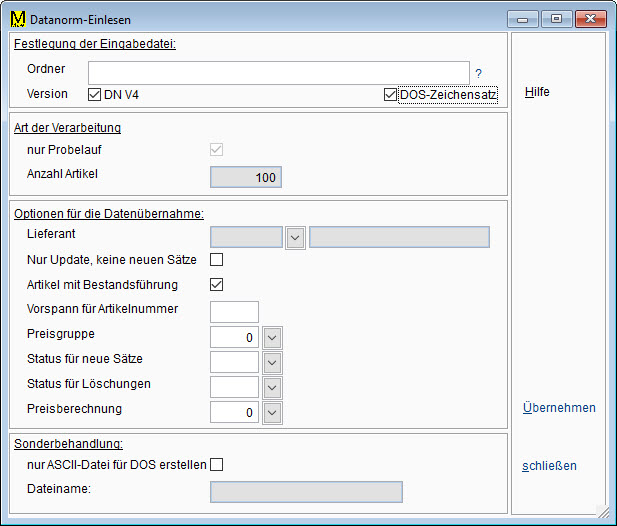Expand the Preisgruppe dropdown

tap(273, 337)
